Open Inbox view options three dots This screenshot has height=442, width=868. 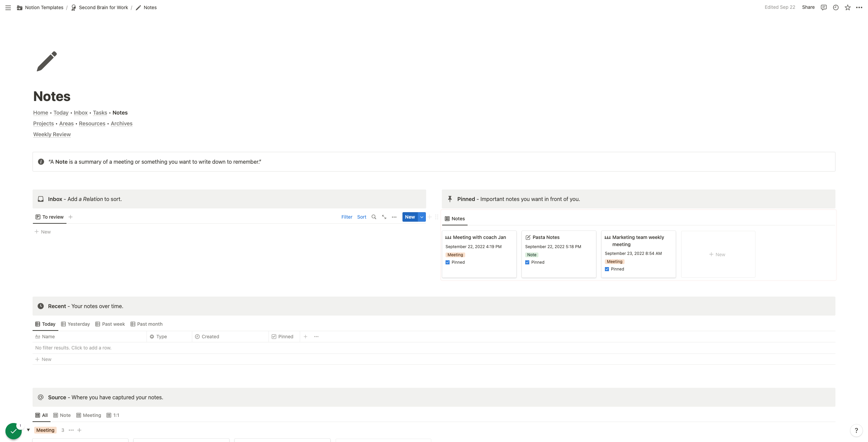tap(394, 217)
